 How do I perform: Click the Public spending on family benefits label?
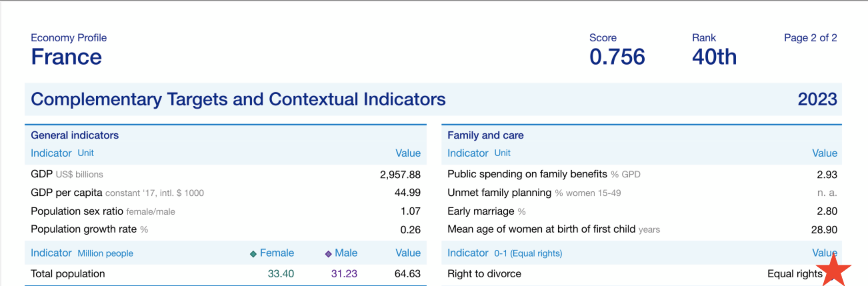point(527,174)
